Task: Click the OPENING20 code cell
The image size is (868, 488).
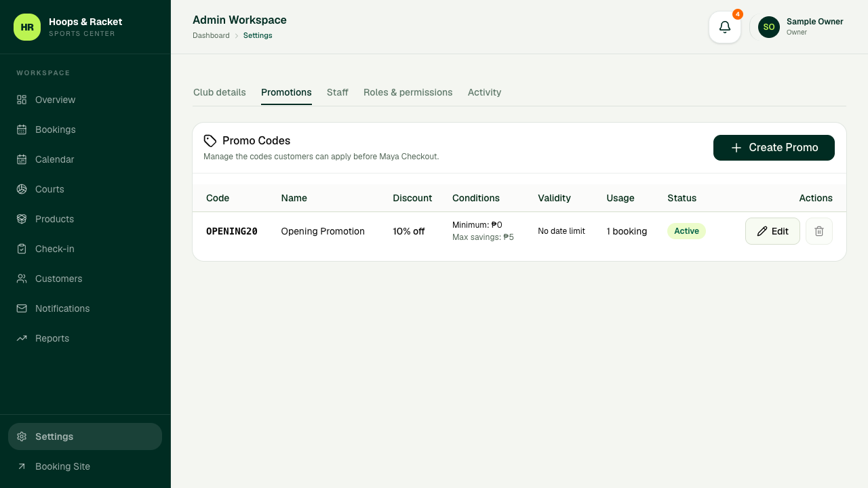Action: [232, 231]
